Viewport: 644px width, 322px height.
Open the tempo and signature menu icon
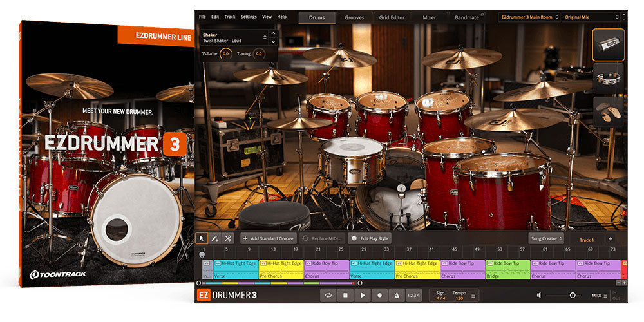click(x=473, y=296)
